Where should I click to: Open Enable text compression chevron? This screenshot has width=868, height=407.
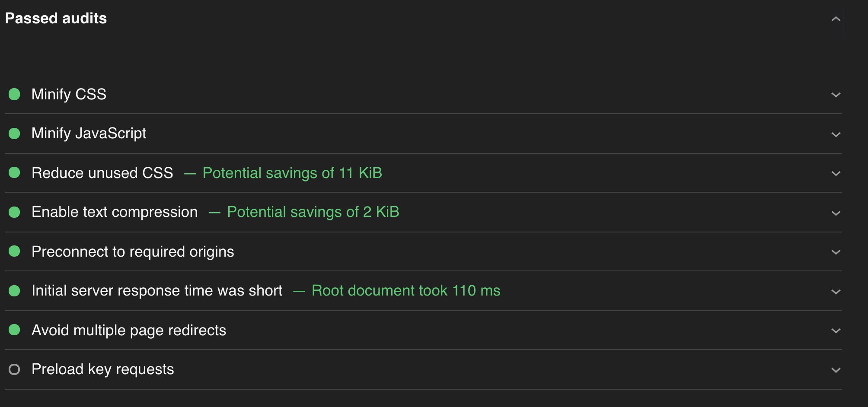836,213
